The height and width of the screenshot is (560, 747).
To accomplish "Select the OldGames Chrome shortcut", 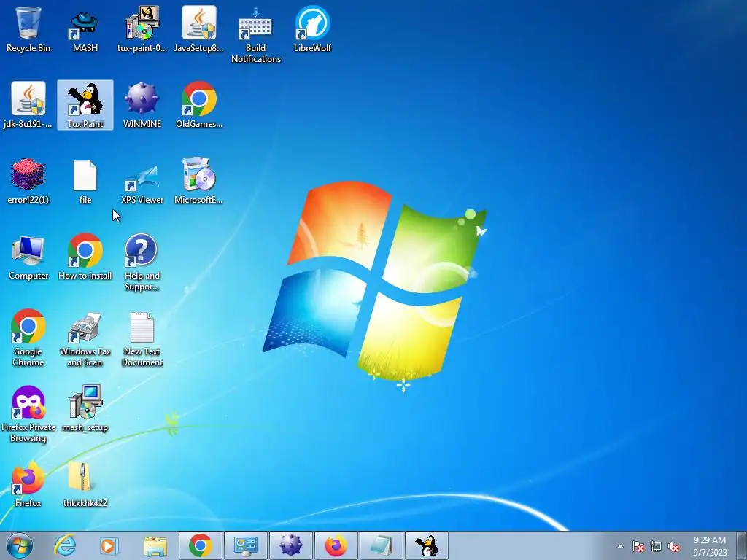I will coord(198,105).
